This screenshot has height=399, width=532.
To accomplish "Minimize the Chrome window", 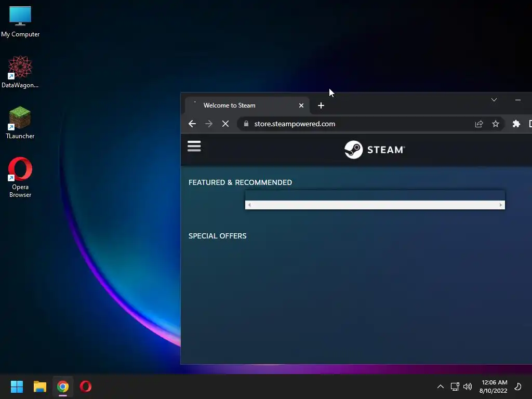I will coord(518,100).
